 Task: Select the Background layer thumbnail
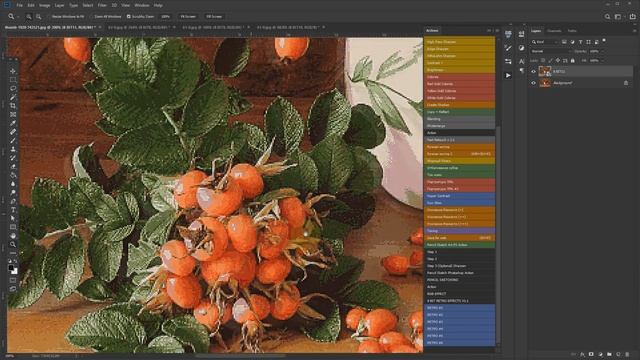click(x=544, y=83)
